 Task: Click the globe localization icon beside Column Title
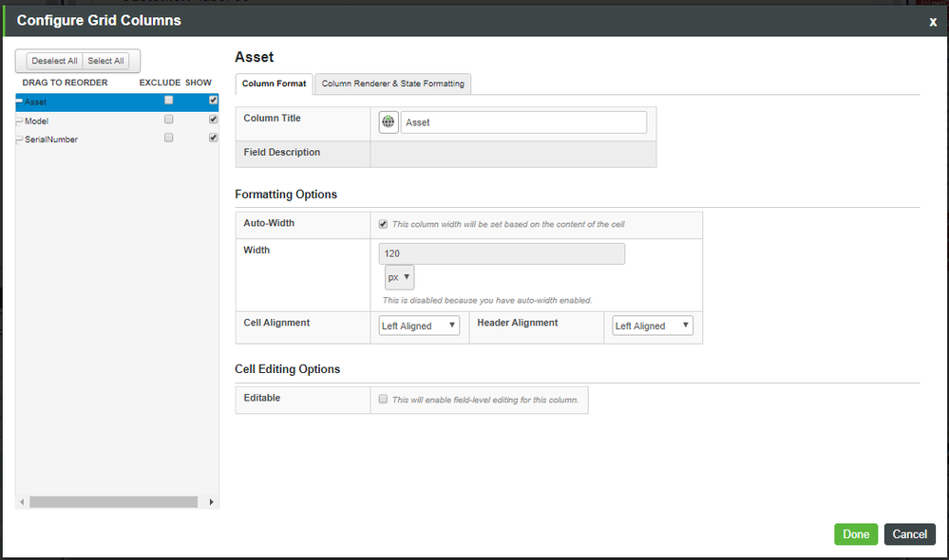click(388, 121)
